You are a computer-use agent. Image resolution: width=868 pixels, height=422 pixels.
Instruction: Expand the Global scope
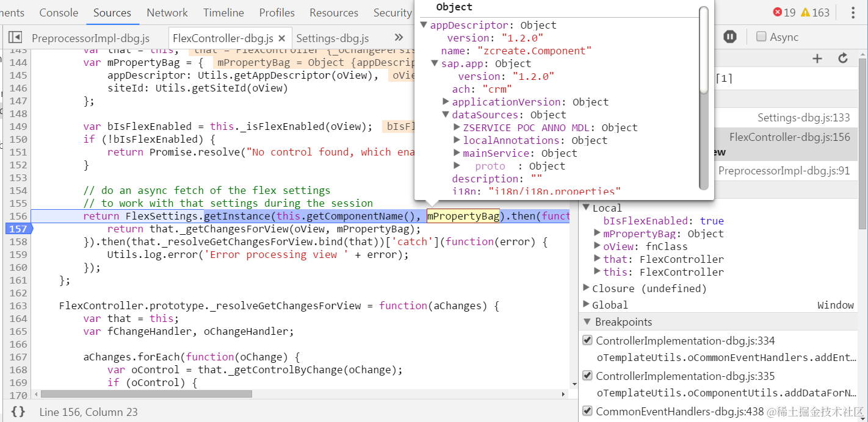(x=587, y=304)
